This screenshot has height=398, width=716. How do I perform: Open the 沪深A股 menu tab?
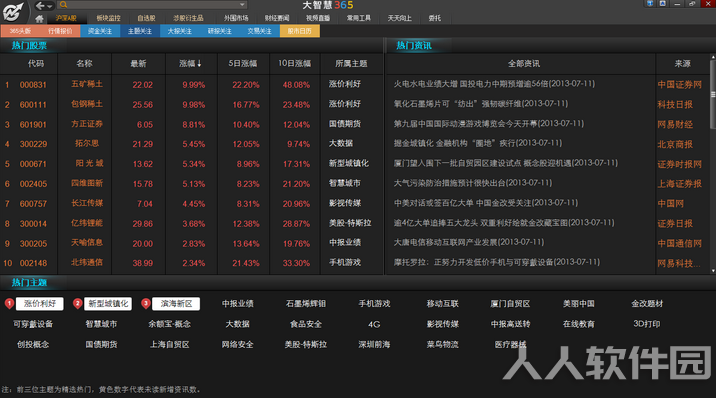pos(66,18)
